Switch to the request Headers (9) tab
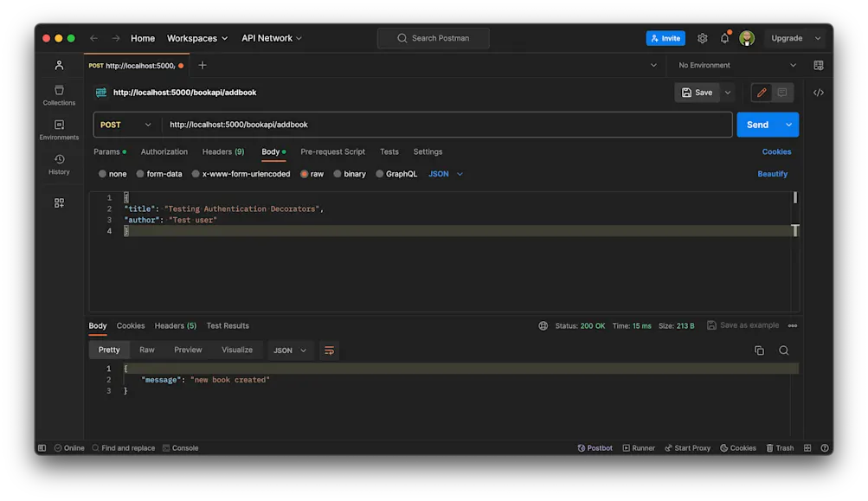Viewport: 868px width, 501px height. [x=223, y=151]
